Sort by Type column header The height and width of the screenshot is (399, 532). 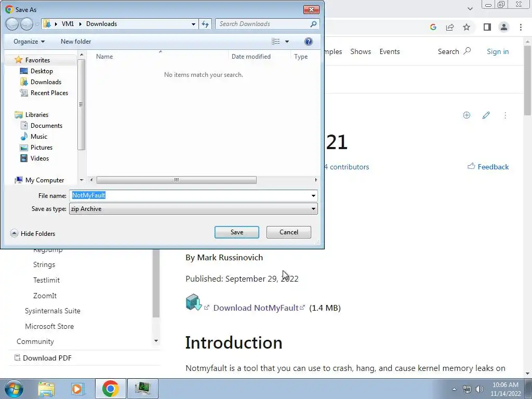301,56
